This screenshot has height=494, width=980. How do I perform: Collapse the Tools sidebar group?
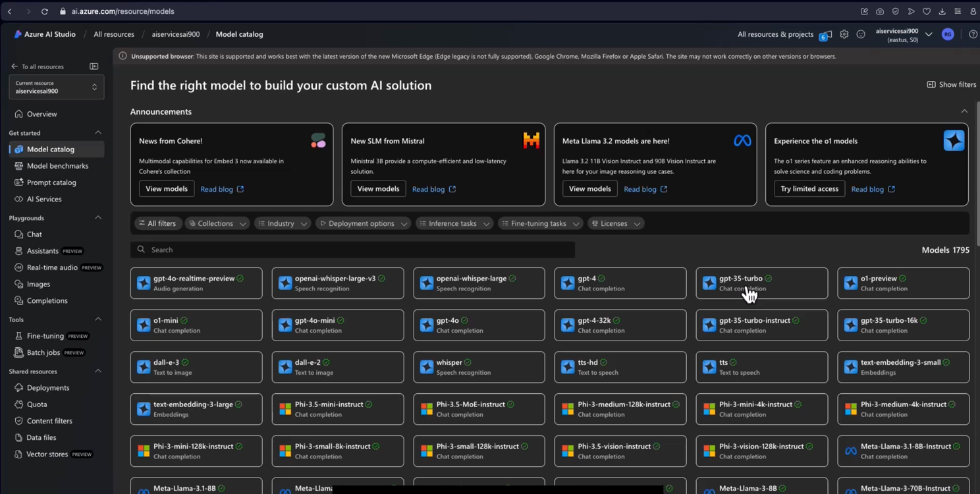tap(98, 319)
